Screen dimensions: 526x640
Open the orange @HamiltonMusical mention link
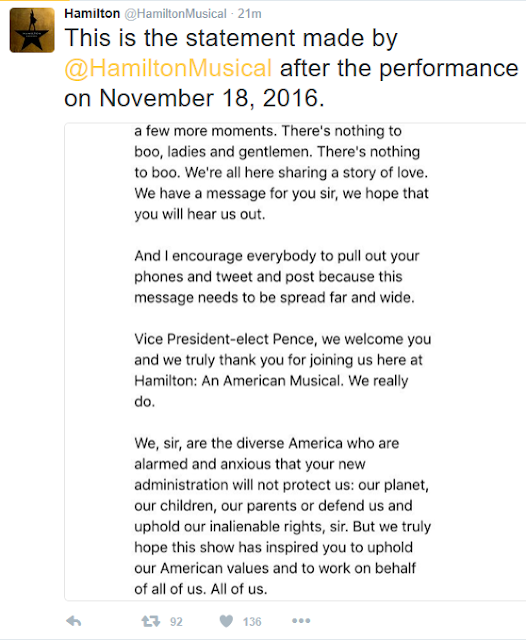click(168, 68)
